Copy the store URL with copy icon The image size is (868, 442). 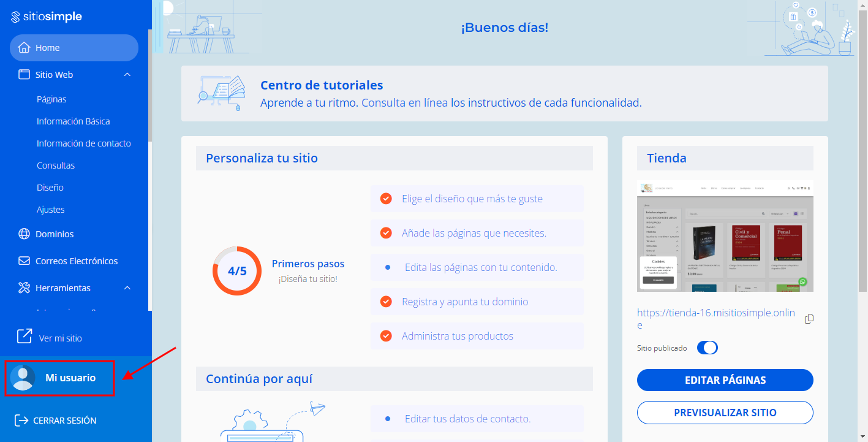tap(809, 319)
